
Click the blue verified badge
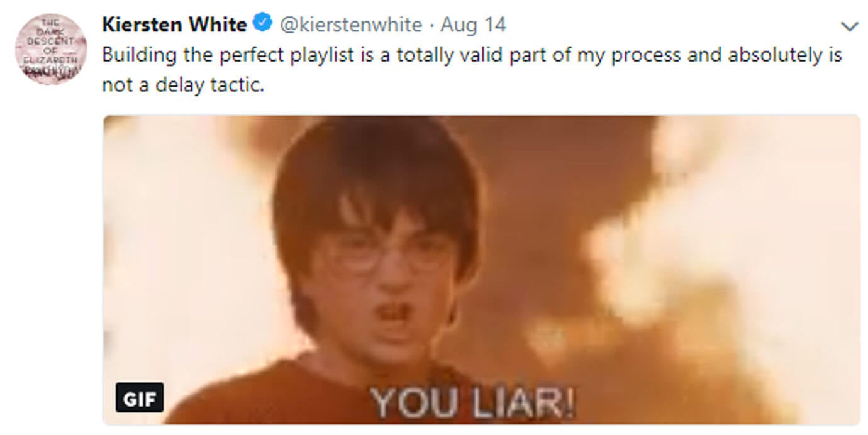(262, 24)
